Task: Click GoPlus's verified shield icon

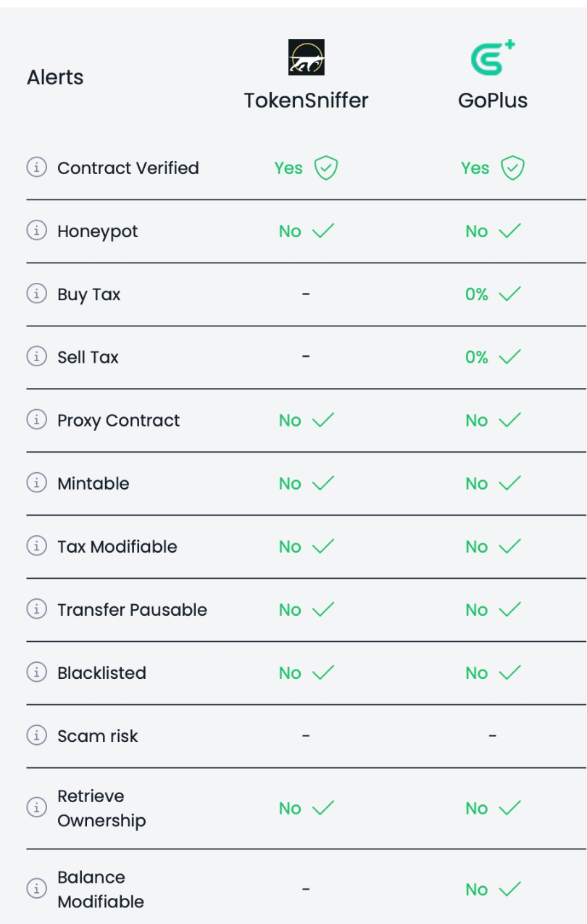Action: point(512,168)
